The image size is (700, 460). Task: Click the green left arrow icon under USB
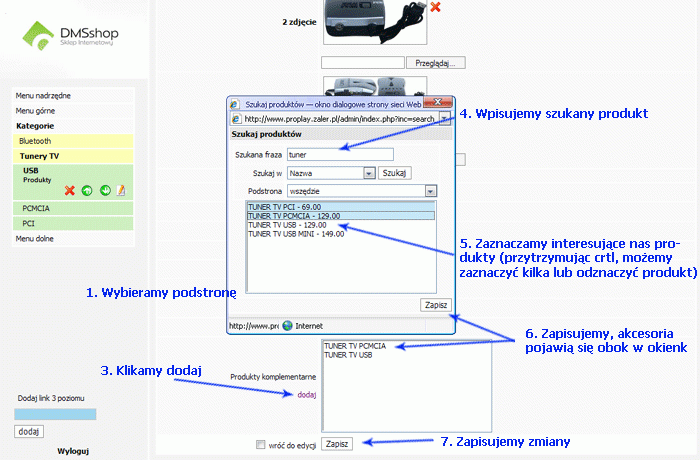click(87, 191)
